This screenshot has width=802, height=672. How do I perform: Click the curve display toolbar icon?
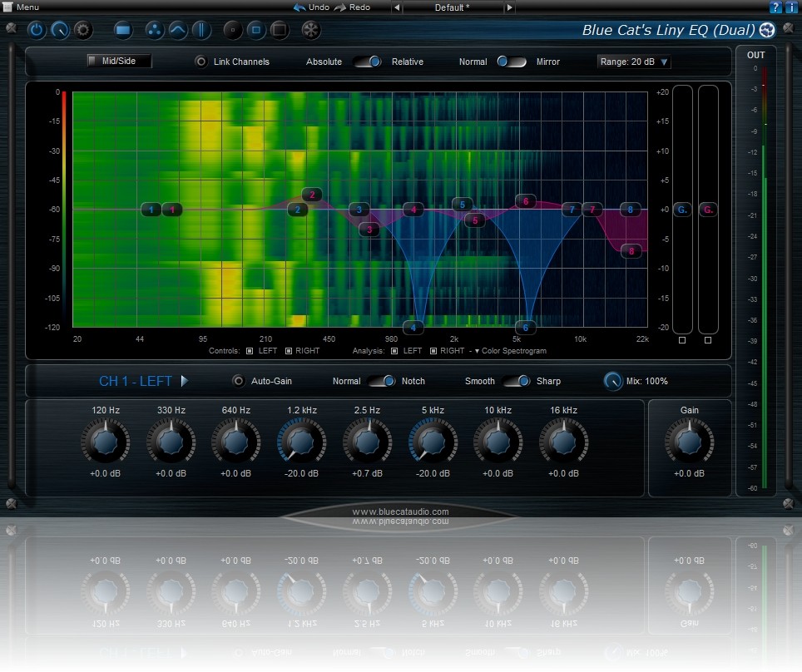pyautogui.click(x=177, y=30)
